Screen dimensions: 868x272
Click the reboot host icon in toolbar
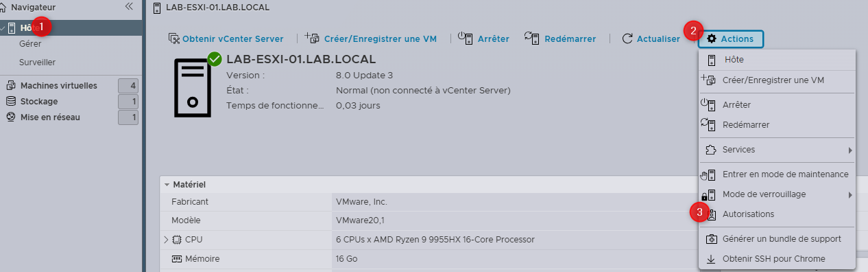click(x=531, y=38)
